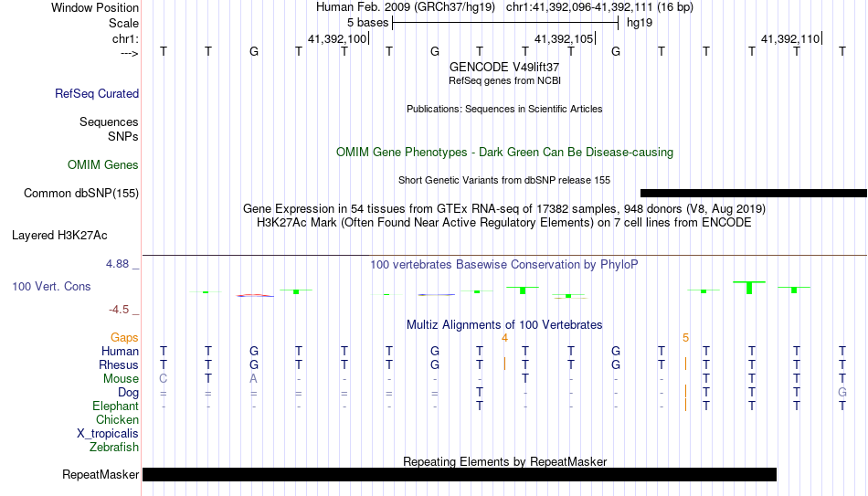
Task: Click the H3K27Ac Mark ENCODE track title
Action: pyautogui.click(x=504, y=223)
